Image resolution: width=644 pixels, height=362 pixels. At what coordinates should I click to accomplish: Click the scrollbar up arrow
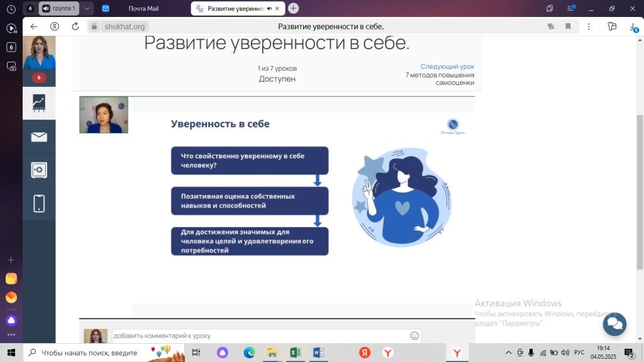(640, 40)
